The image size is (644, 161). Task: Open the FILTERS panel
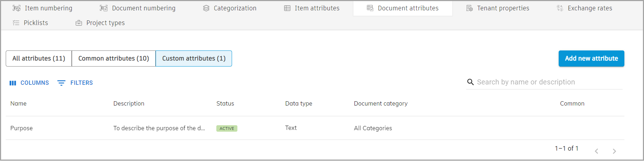(x=75, y=83)
